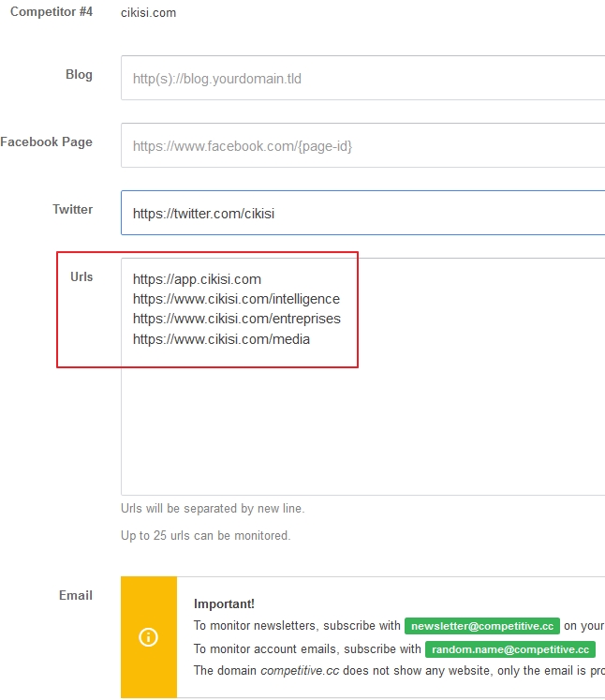The height and width of the screenshot is (700, 605).
Task: Click the 'Up to 25 urls can be monitored' hint
Action: [206, 535]
